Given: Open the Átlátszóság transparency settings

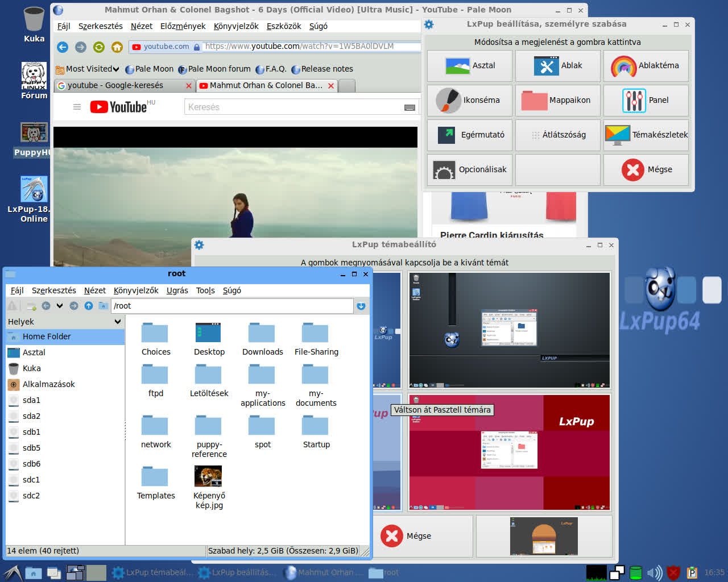Looking at the screenshot, I should [x=558, y=135].
